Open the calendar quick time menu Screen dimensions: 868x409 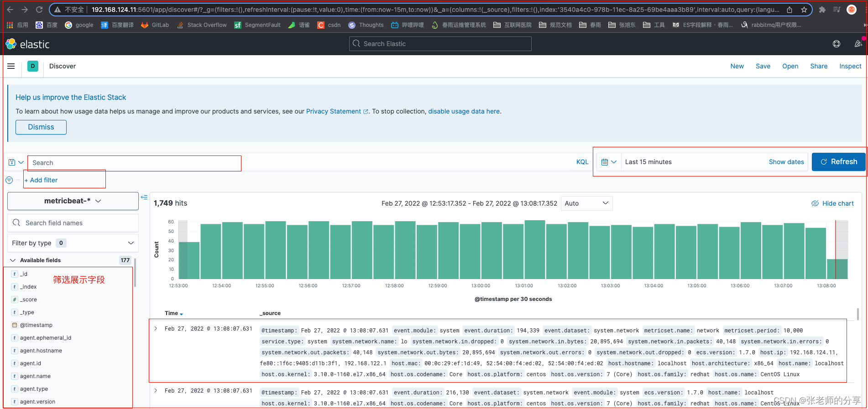tap(609, 162)
